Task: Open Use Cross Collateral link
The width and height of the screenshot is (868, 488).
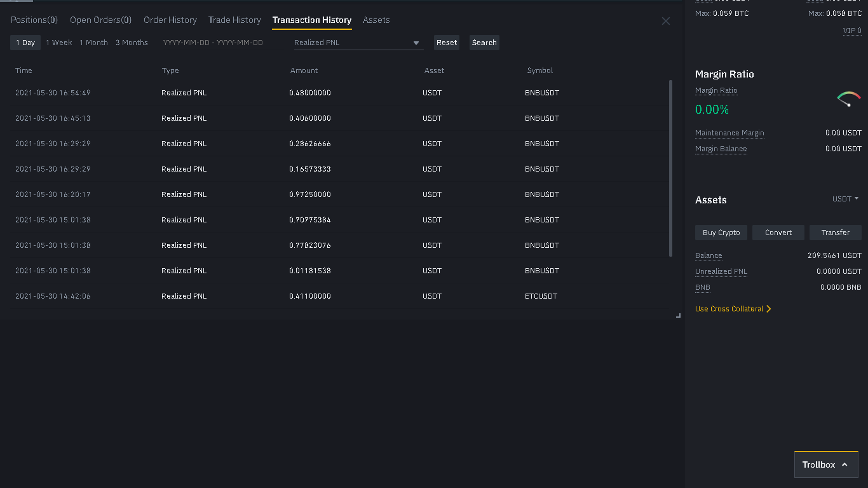Action: pos(733,309)
